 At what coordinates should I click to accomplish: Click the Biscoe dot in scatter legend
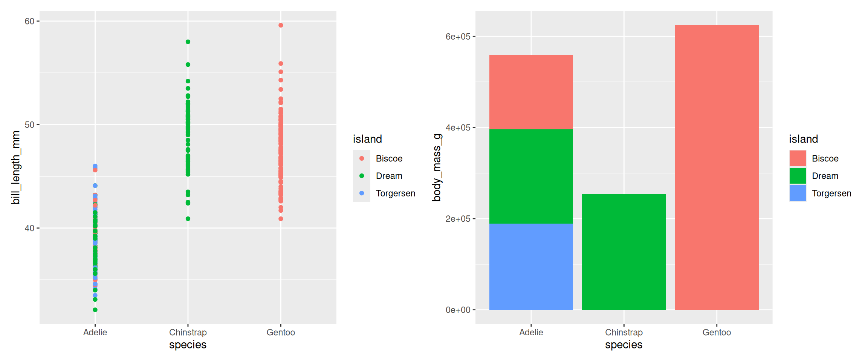pos(362,158)
